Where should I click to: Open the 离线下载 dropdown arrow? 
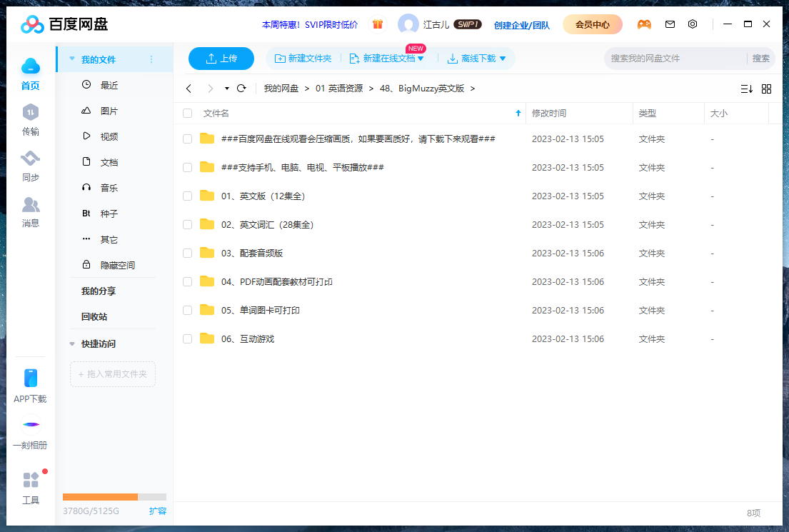(504, 58)
